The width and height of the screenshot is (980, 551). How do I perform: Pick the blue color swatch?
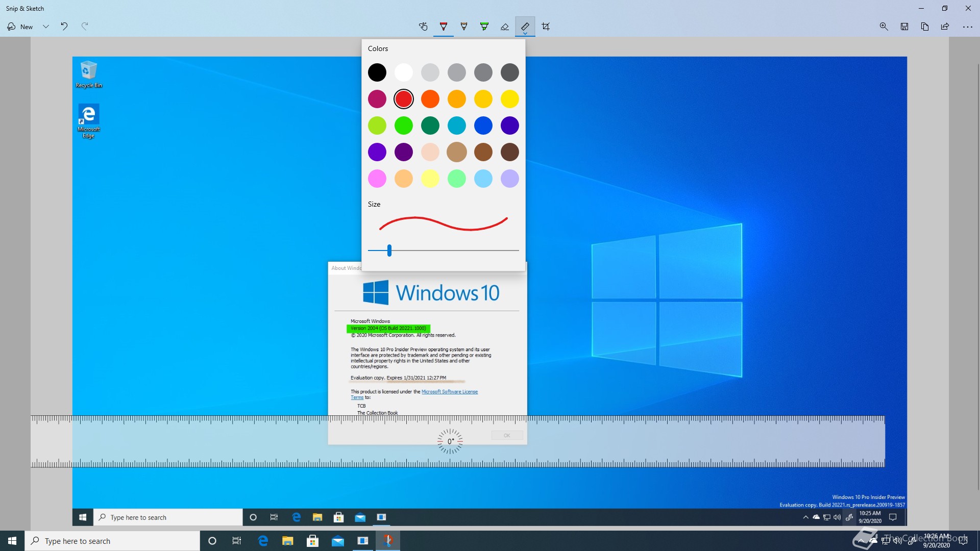pos(483,126)
